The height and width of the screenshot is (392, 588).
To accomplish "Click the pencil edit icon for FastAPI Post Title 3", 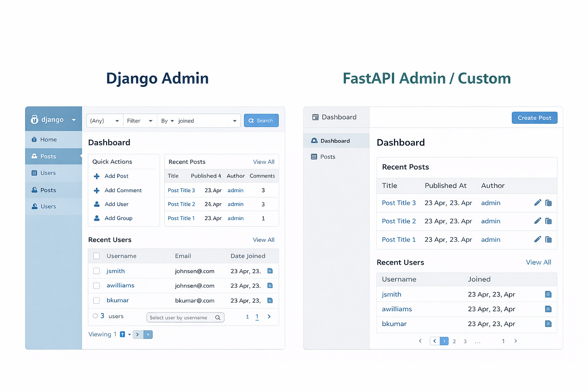I will coord(537,203).
